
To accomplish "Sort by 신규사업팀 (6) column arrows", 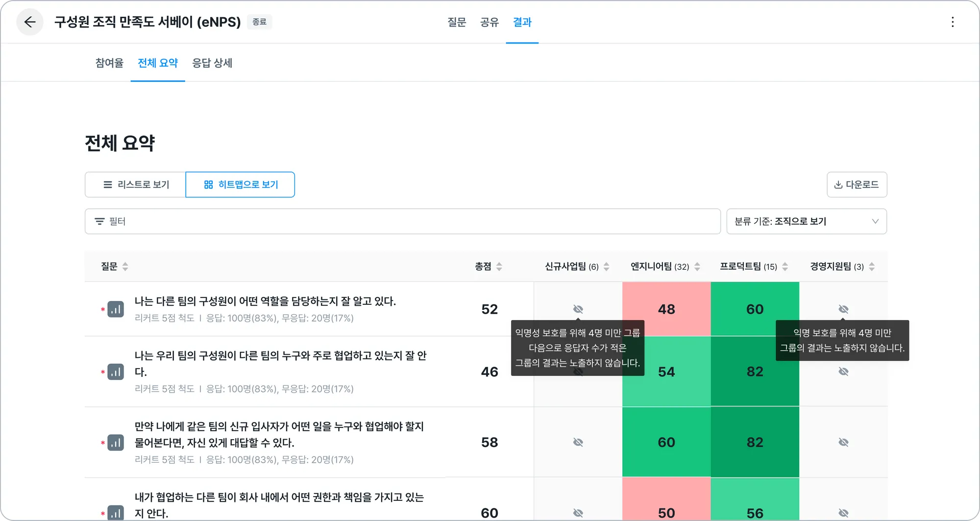I will [x=607, y=267].
